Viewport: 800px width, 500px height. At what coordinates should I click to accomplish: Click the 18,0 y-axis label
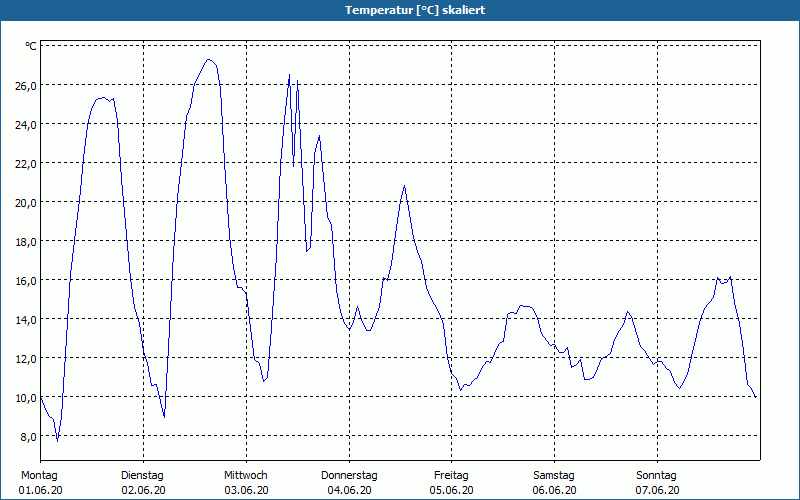pyautogui.click(x=26, y=242)
